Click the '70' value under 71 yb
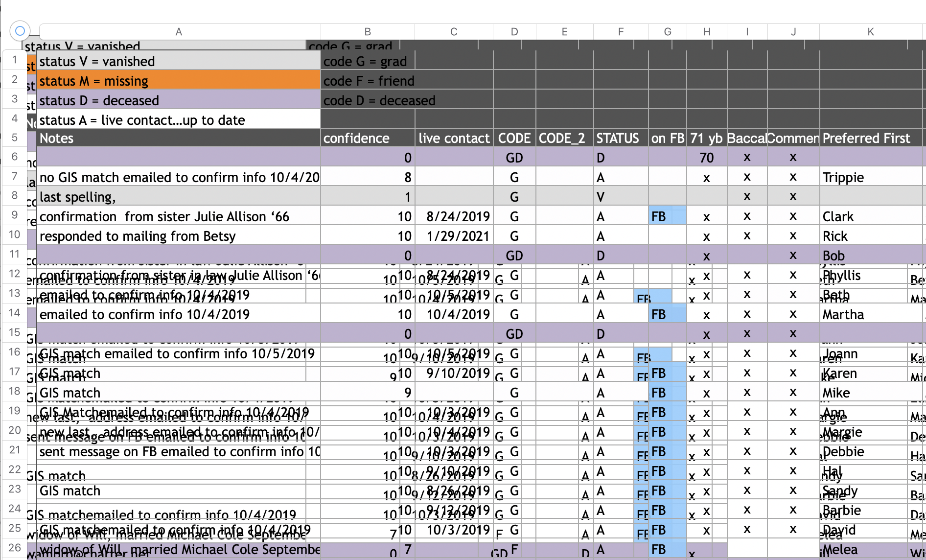Viewport: 926px width, 560px height. pos(707,158)
